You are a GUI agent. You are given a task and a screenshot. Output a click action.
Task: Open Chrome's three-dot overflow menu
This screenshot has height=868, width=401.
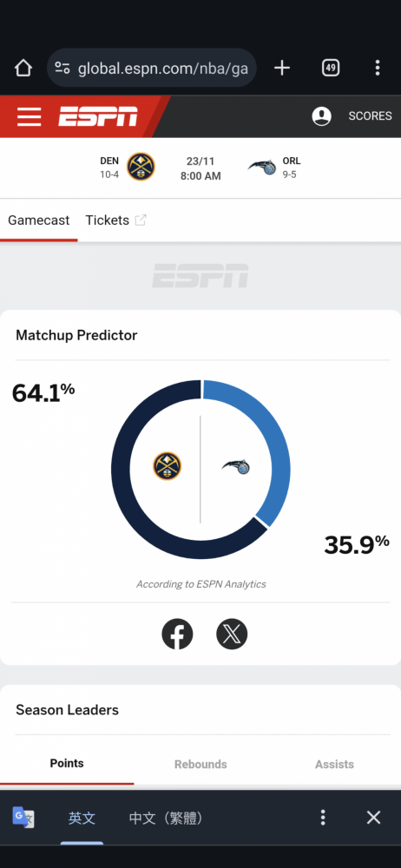pos(378,68)
